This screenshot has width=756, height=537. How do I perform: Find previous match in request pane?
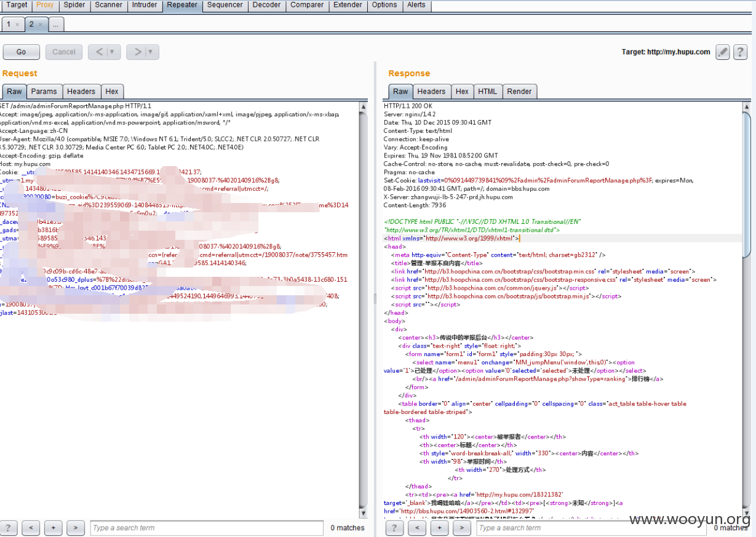(31, 528)
